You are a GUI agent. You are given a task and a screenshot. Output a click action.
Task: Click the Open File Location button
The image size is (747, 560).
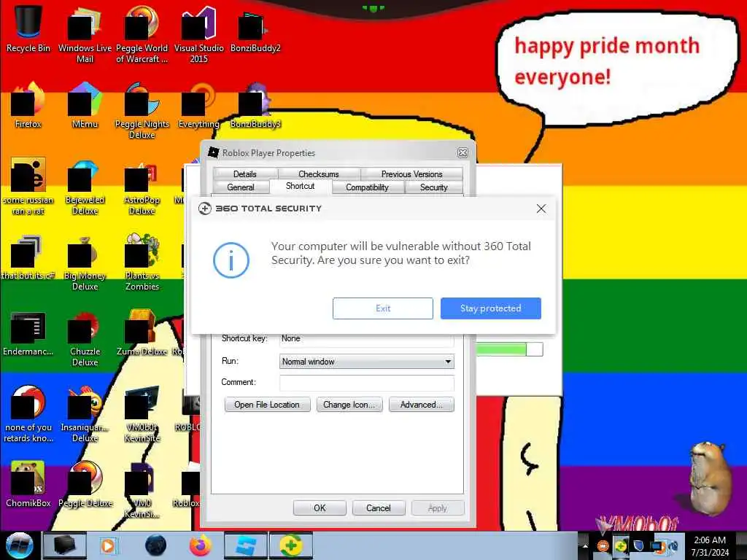267,404
